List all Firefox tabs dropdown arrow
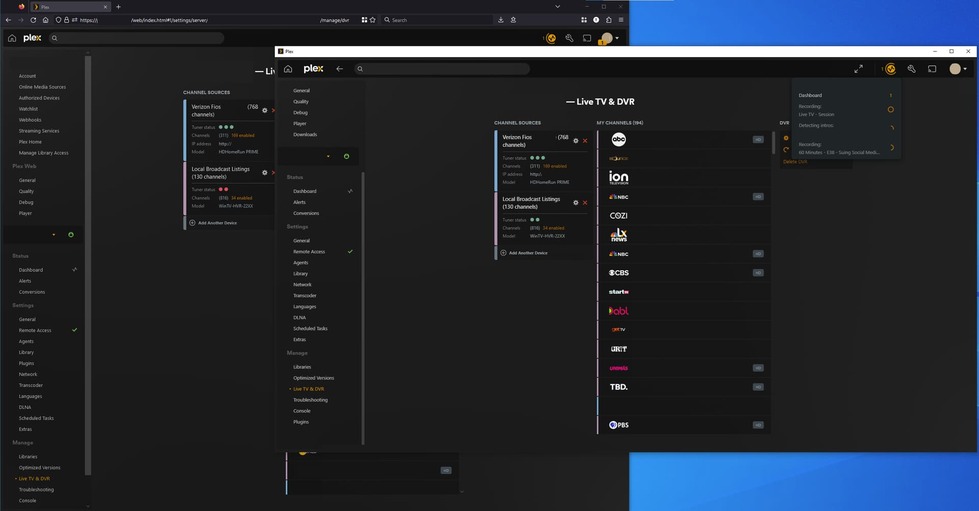 point(558,6)
